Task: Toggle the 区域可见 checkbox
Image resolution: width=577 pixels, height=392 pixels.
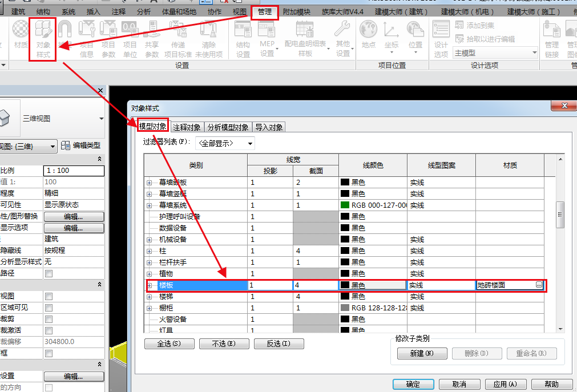Action: pos(49,308)
